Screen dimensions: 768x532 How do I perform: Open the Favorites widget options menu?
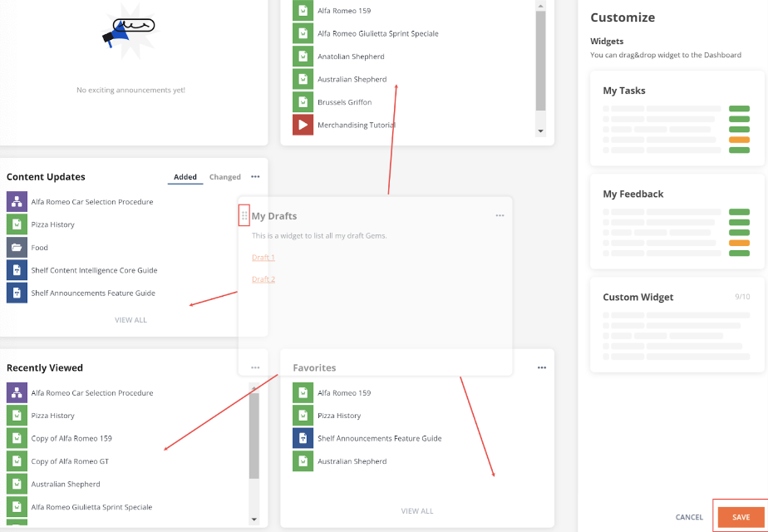coord(542,367)
